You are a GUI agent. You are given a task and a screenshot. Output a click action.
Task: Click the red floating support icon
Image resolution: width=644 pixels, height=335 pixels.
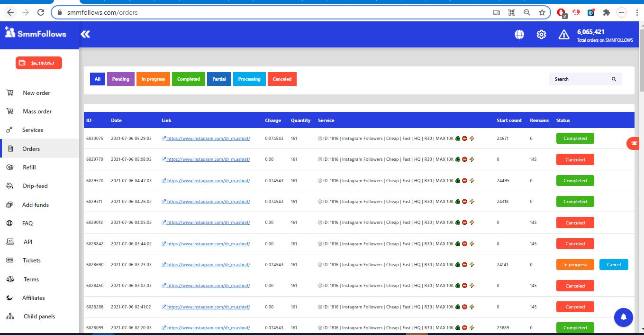pos(634,143)
